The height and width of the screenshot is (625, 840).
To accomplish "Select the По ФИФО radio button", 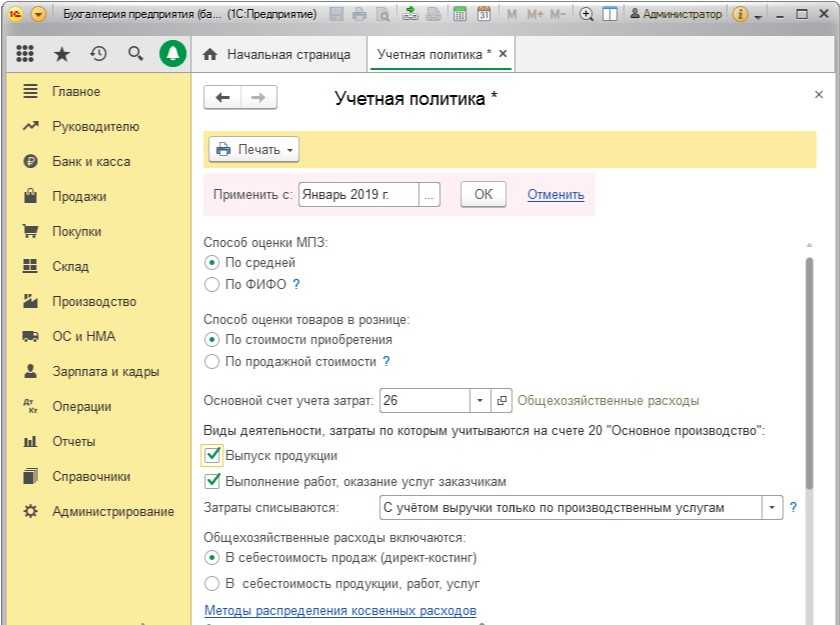I will (211, 284).
